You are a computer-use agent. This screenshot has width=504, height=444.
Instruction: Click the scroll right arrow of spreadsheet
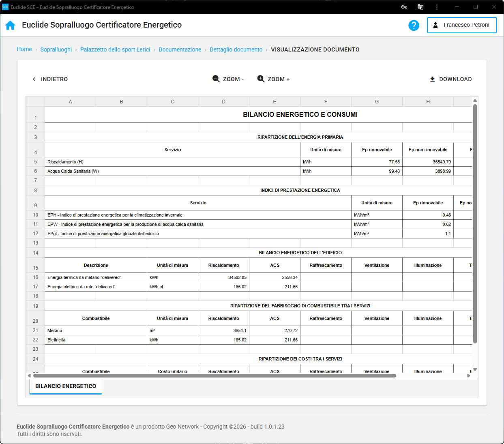(469, 375)
